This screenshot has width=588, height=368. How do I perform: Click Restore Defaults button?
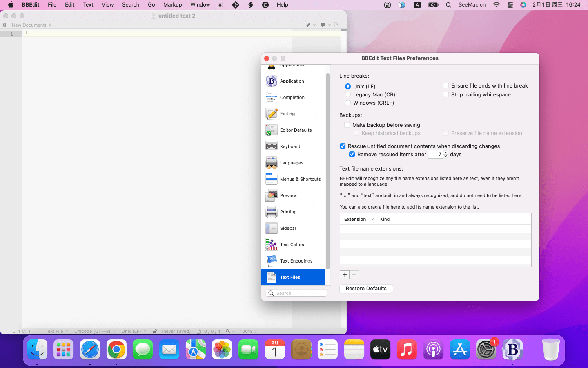(x=366, y=289)
